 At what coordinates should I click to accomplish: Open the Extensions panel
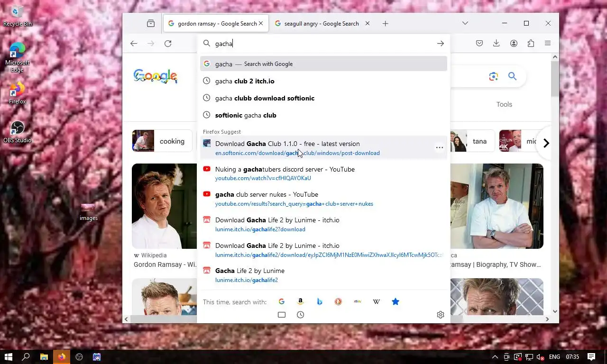pyautogui.click(x=531, y=44)
